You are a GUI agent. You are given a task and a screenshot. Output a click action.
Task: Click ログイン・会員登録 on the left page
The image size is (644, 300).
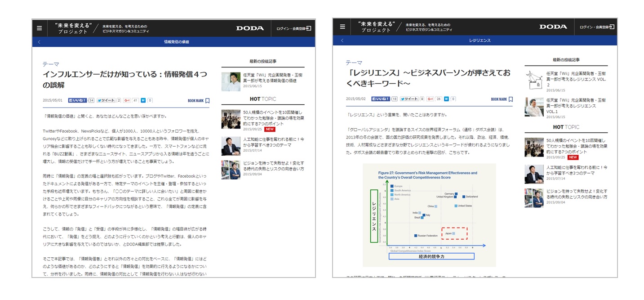(x=293, y=28)
